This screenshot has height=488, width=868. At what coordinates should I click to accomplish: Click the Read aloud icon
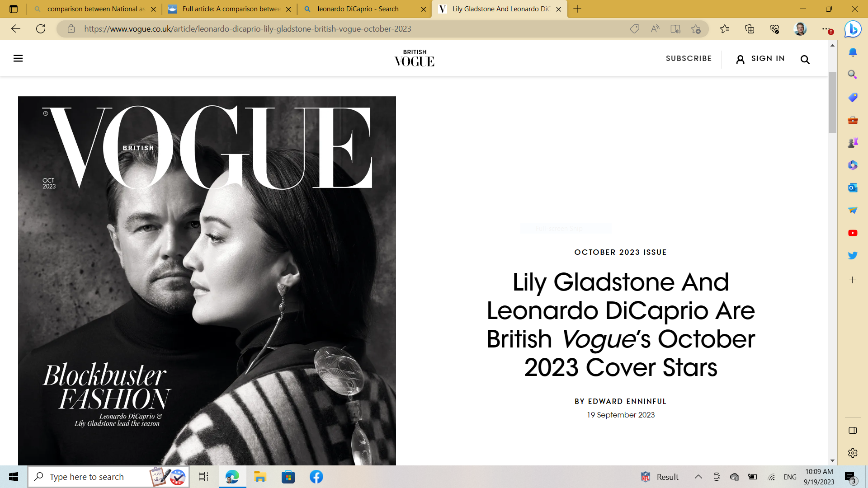pos(655,29)
